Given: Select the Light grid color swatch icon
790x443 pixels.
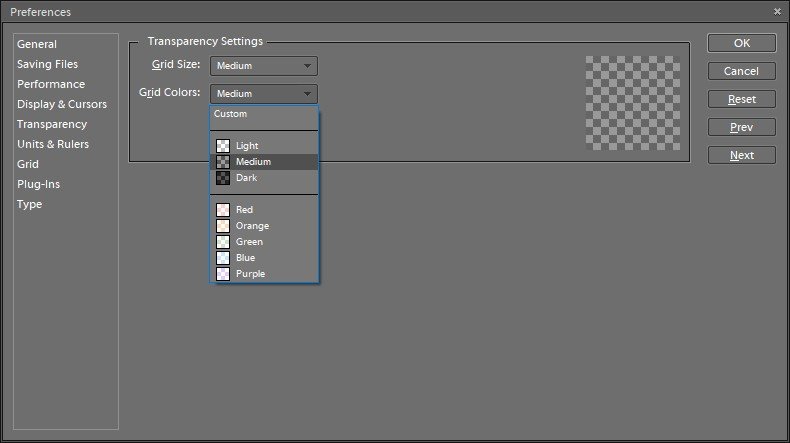Looking at the screenshot, I should click(x=223, y=146).
